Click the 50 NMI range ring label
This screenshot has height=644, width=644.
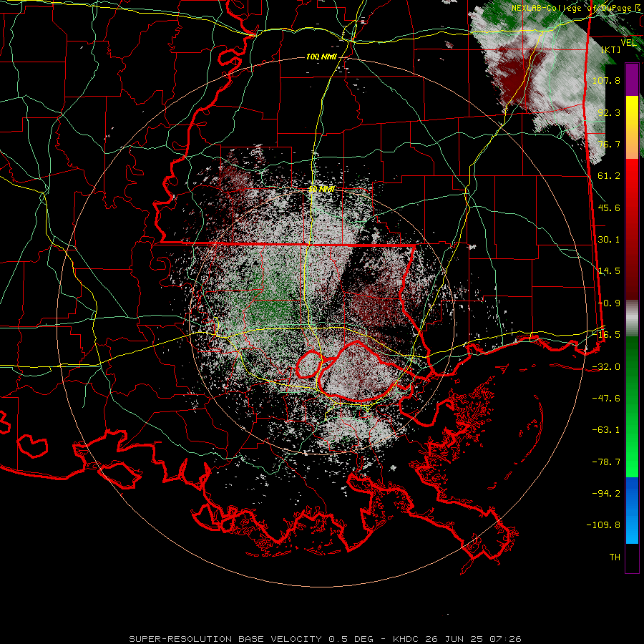pyautogui.click(x=321, y=190)
